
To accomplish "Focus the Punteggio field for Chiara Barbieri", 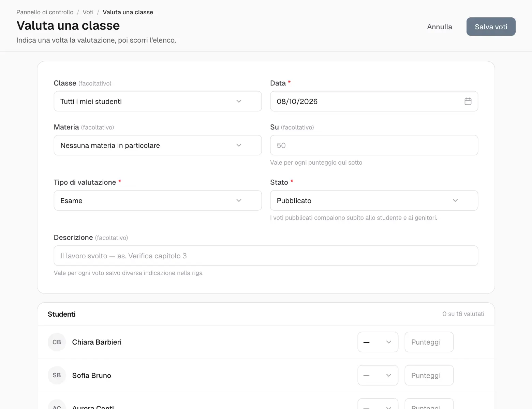I will [429, 342].
